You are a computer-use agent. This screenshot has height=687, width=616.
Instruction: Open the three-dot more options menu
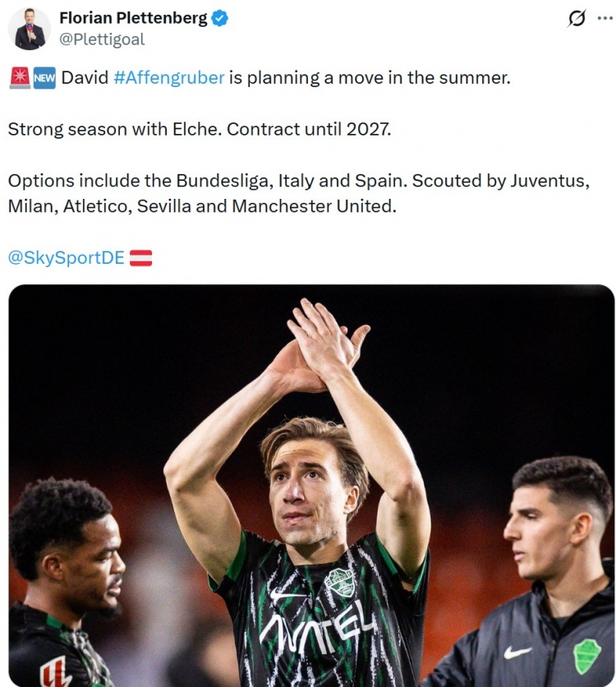605,18
